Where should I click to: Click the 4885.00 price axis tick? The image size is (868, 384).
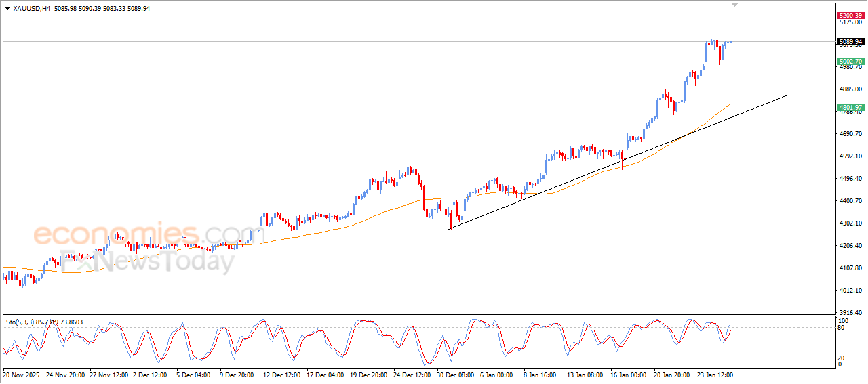[850, 89]
